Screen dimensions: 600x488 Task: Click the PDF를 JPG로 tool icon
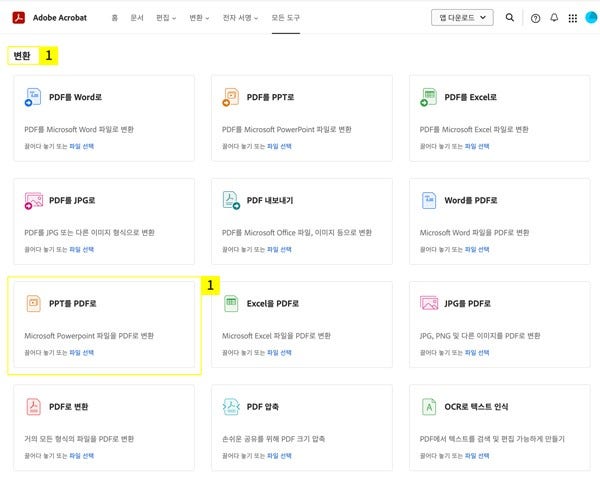click(x=34, y=201)
